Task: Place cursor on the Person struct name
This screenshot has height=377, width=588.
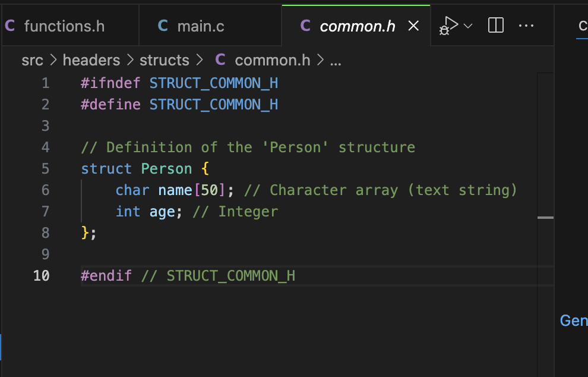Action: (166, 169)
